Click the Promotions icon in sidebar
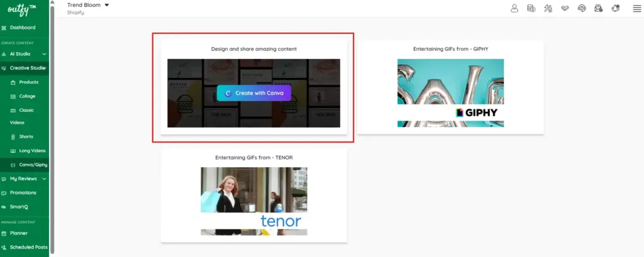644x257 pixels. 4,193
